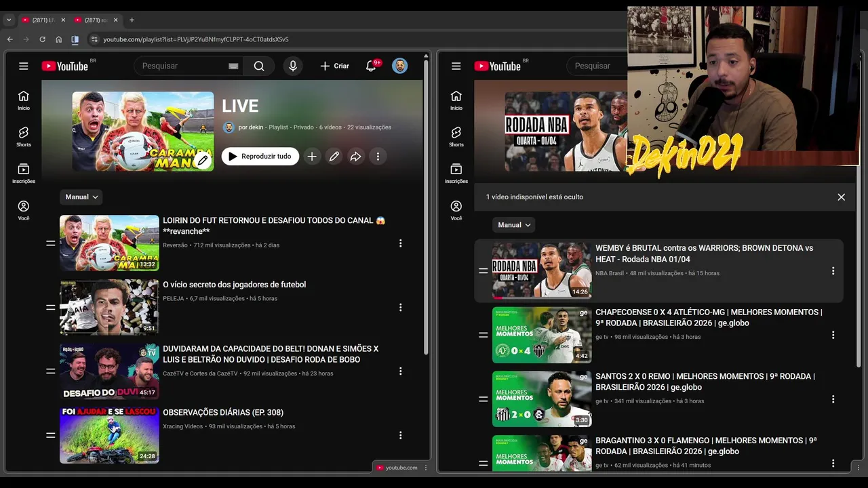The width and height of the screenshot is (868, 488).
Task: Dismiss the vídeo indisponível notice
Action: click(841, 197)
